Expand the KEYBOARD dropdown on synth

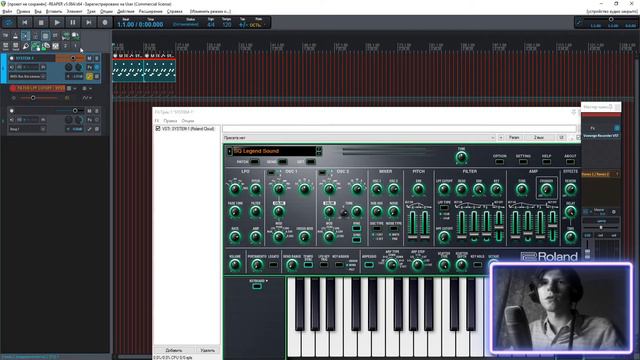(258, 281)
